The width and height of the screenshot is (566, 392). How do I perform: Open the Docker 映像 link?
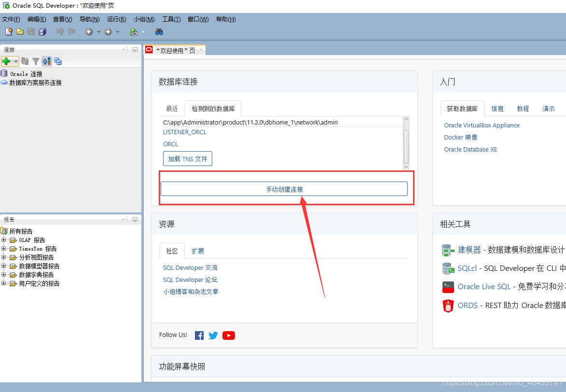coord(461,137)
